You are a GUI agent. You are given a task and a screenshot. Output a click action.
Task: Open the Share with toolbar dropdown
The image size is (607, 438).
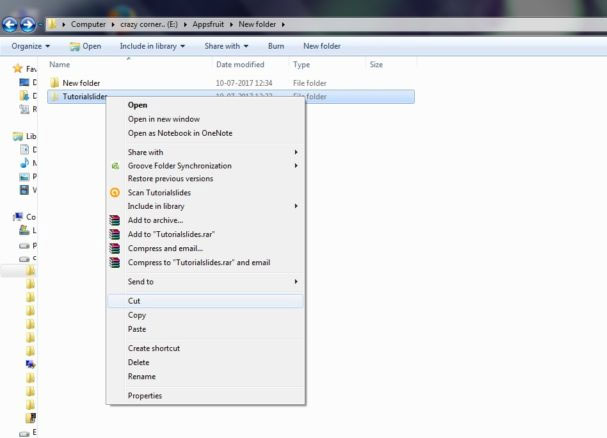pos(227,46)
